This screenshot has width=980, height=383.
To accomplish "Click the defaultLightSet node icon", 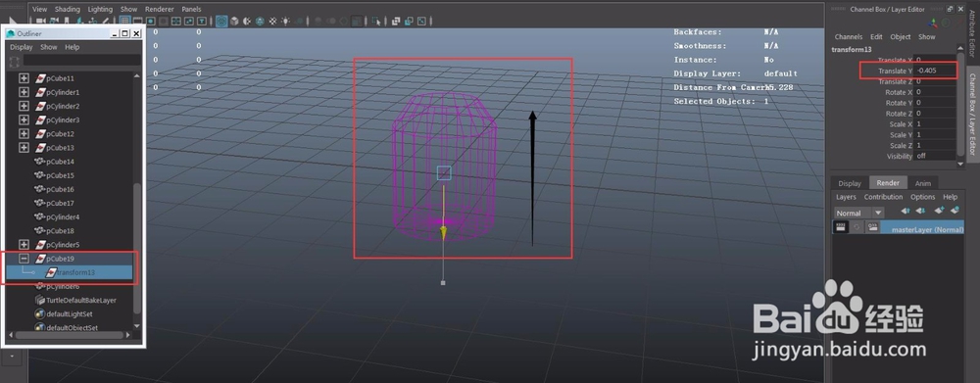I will click(40, 313).
